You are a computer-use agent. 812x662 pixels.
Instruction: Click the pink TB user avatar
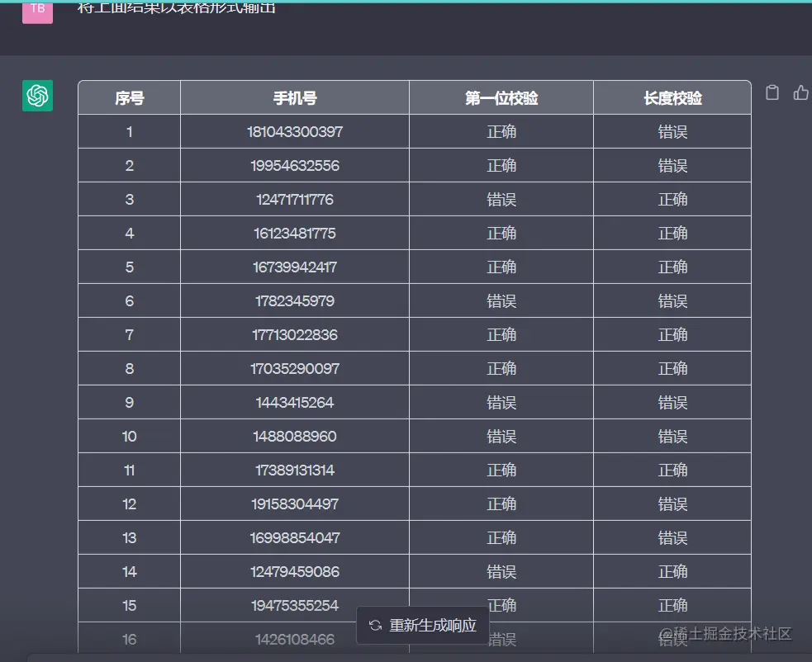tap(37, 12)
